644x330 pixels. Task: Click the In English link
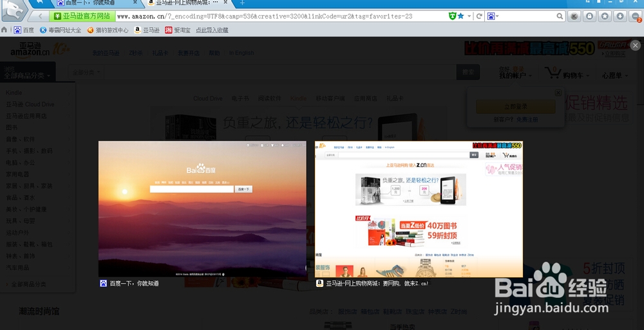[241, 53]
